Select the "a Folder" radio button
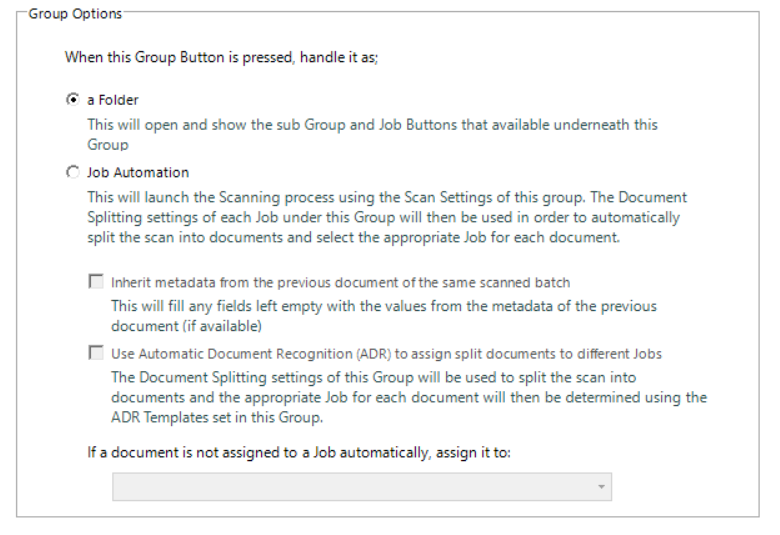This screenshot has height=535, width=780. [72, 100]
